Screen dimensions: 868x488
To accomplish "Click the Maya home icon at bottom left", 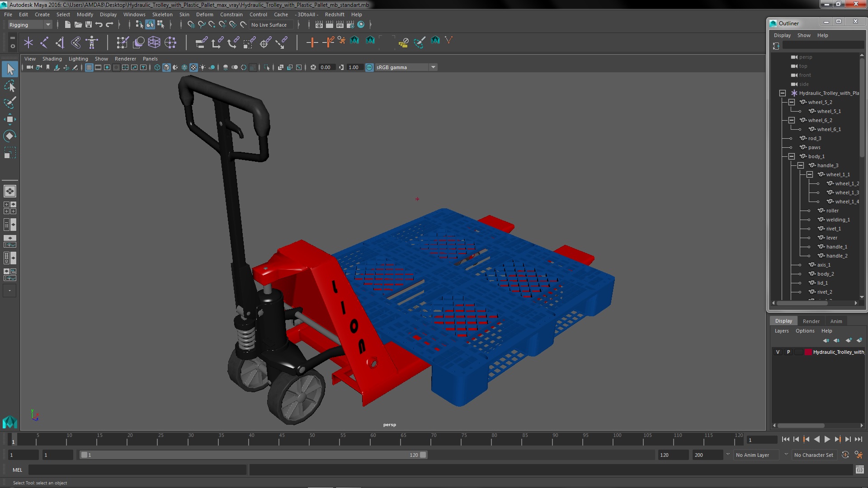I will click(10, 422).
